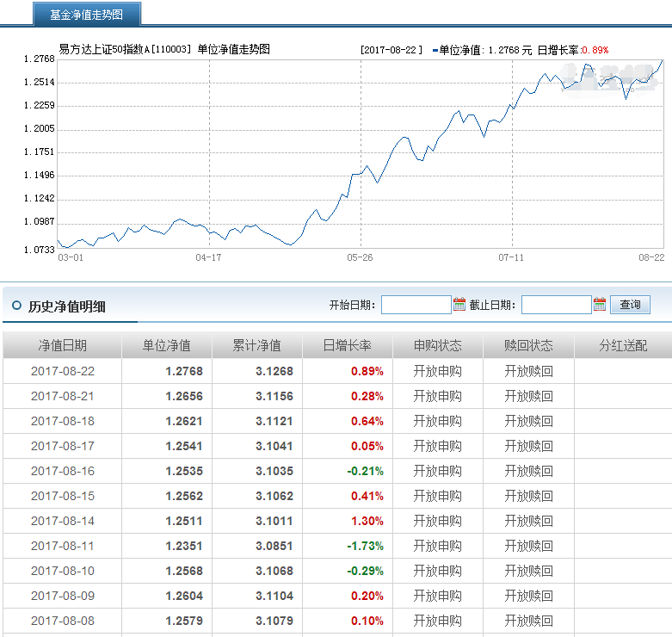Viewport: 672px width, 637px height.
Task: Select the 基金净值走势图 tab
Action: click(x=87, y=15)
